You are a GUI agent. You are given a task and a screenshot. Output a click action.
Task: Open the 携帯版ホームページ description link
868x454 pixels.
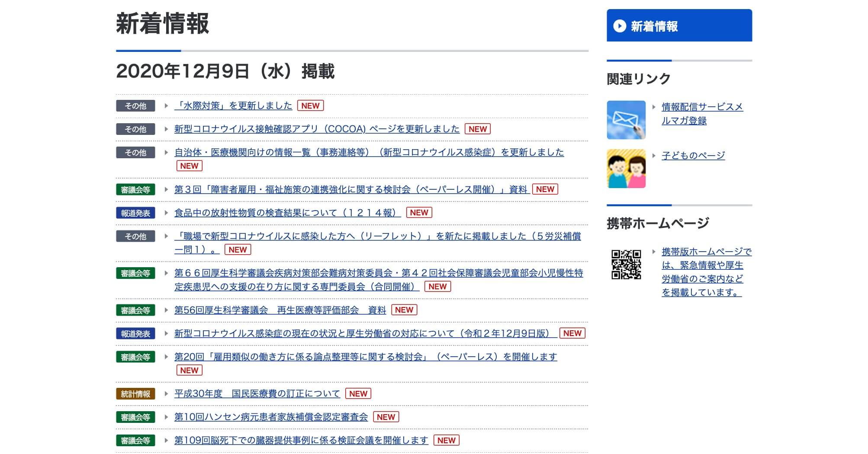(707, 272)
